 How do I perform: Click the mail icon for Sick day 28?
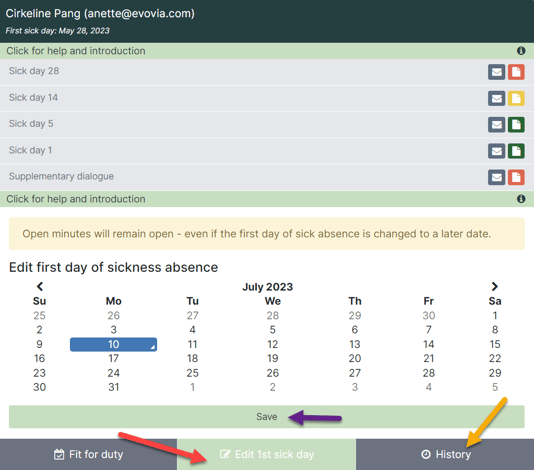pyautogui.click(x=496, y=72)
